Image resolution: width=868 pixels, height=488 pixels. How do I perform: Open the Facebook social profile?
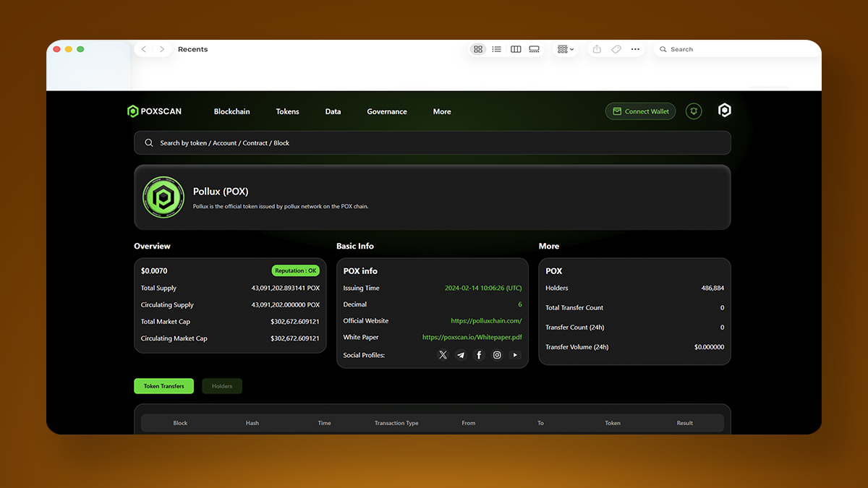click(x=479, y=355)
